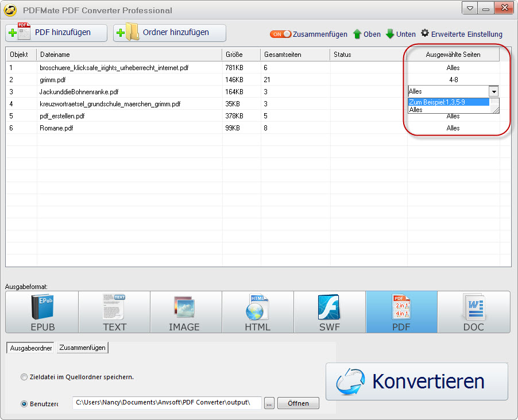Select 'Zieldatei im Quellordner speichern' radio
This screenshot has height=420, width=518.
point(24,377)
